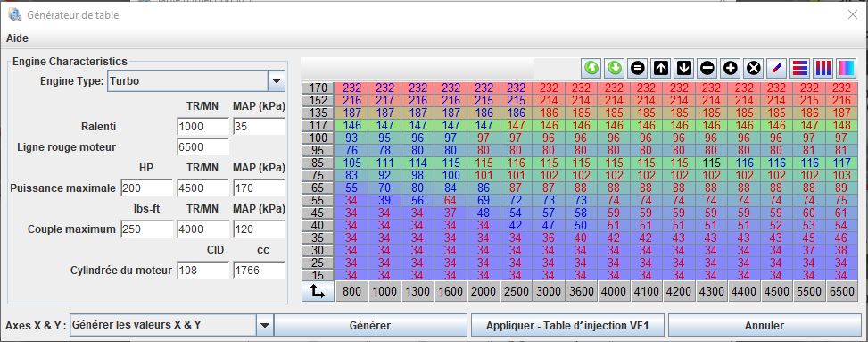
Task: Click the app icon in title bar
Action: [15, 14]
